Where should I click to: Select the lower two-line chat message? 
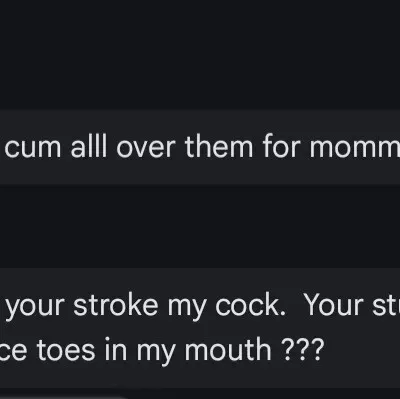tap(200, 328)
